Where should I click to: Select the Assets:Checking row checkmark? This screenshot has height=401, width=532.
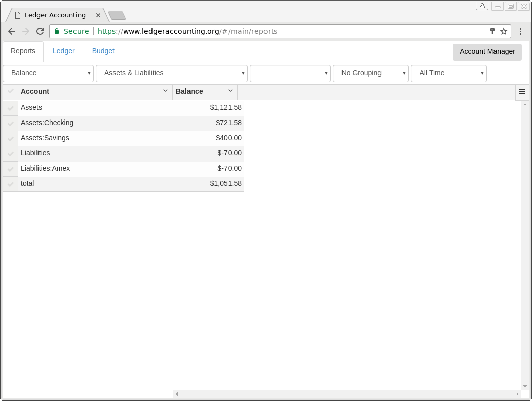(x=10, y=123)
